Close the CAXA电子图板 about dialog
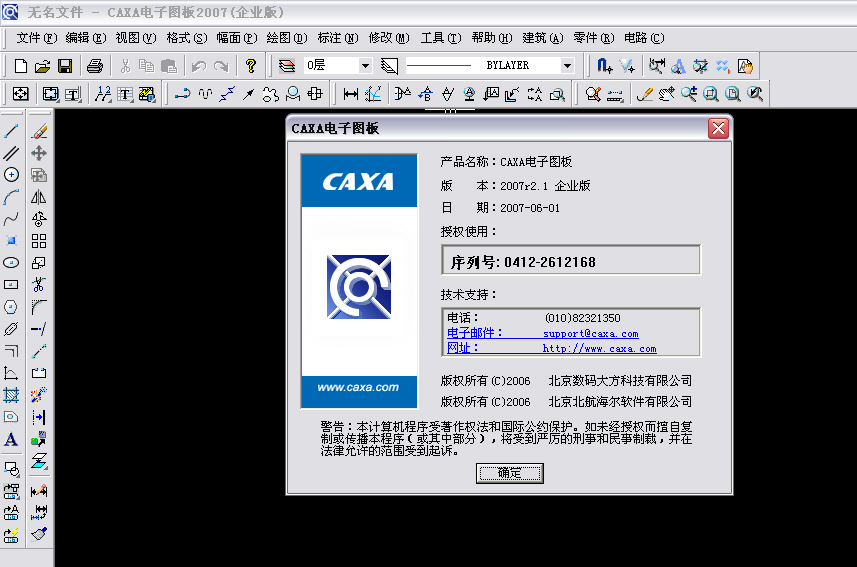The width and height of the screenshot is (857, 567). click(x=718, y=128)
